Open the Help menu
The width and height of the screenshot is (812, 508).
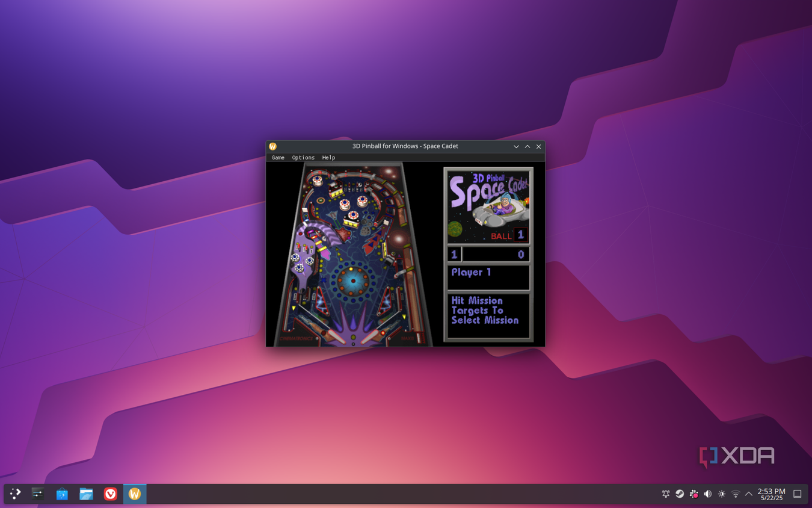point(328,158)
